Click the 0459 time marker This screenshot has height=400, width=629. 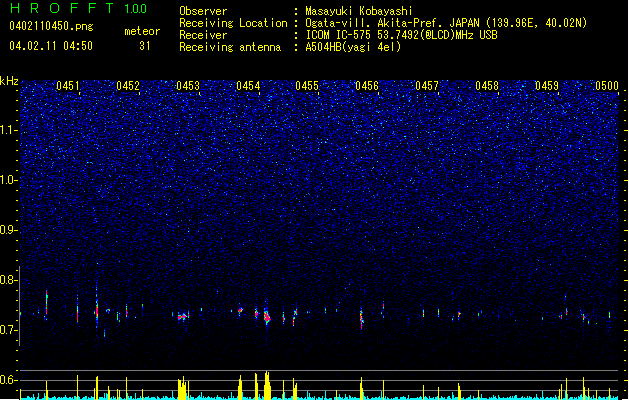coord(547,86)
